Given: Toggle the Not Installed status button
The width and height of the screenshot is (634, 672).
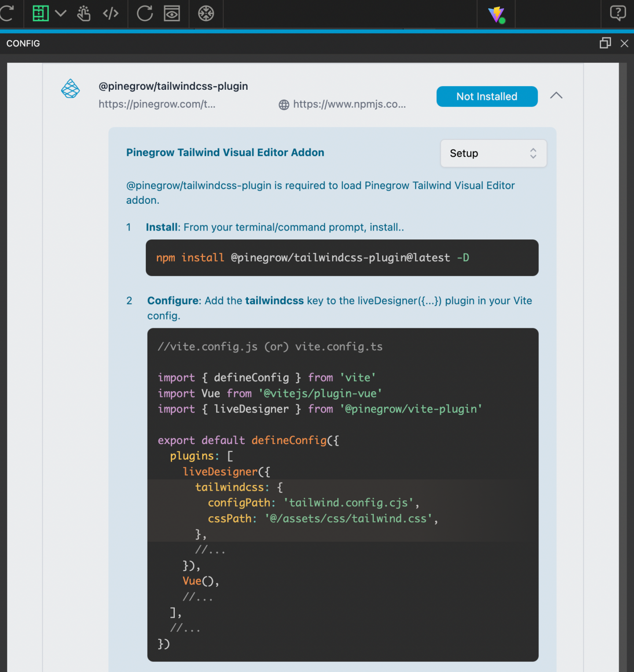Looking at the screenshot, I should (x=487, y=96).
